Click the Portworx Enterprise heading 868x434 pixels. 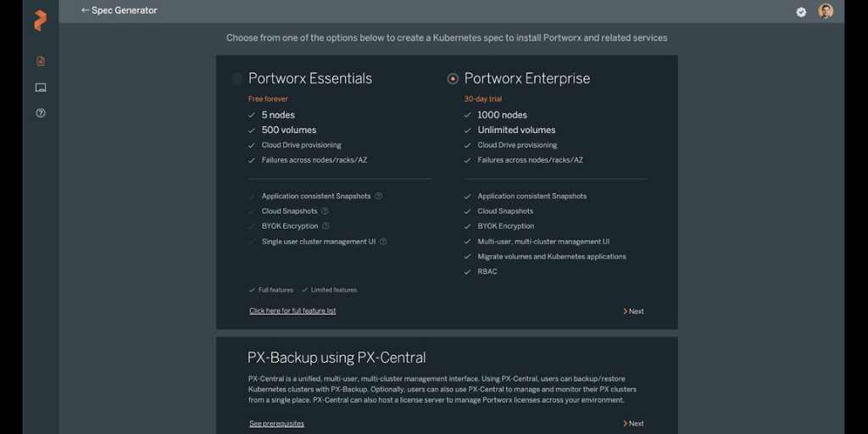[x=527, y=79]
